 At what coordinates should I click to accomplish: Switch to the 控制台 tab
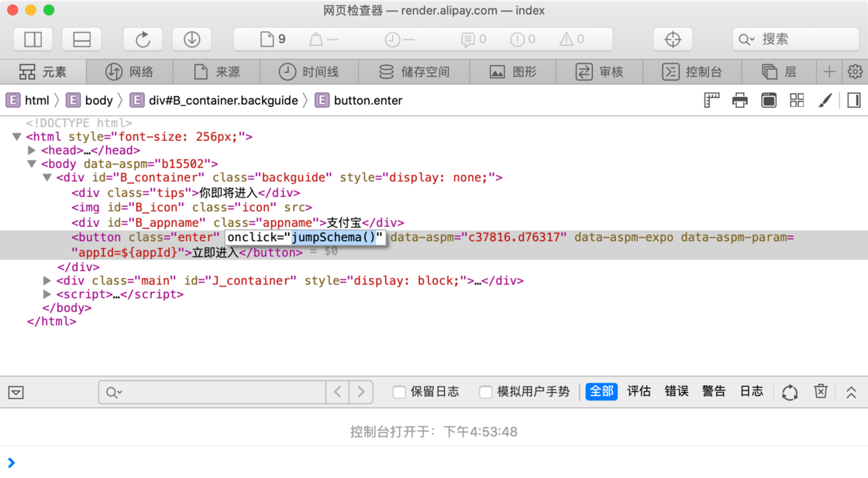click(692, 72)
